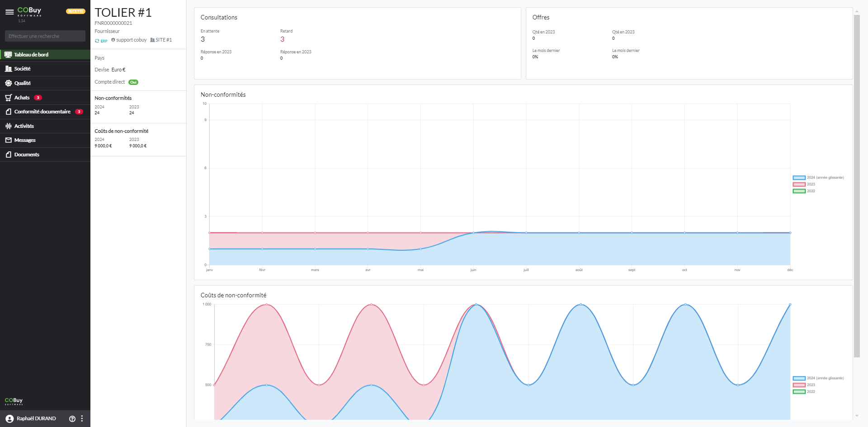
Task: Open the Documents menu item
Action: point(27,155)
